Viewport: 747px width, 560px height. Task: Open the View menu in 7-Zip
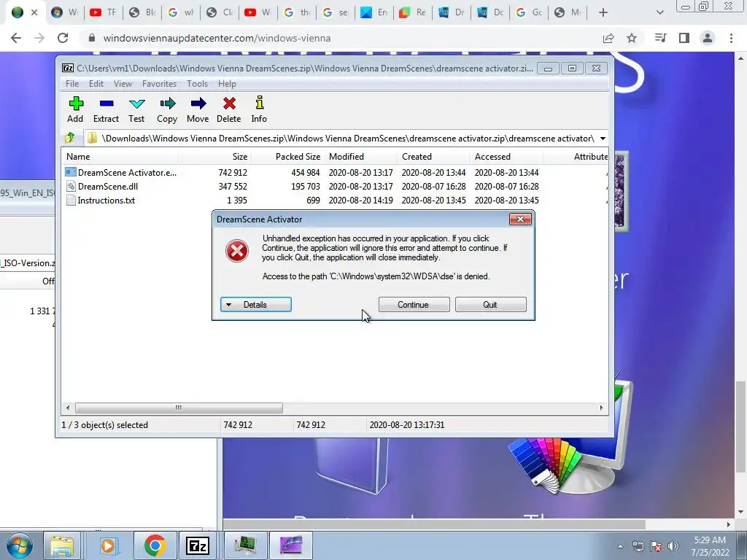click(x=123, y=84)
